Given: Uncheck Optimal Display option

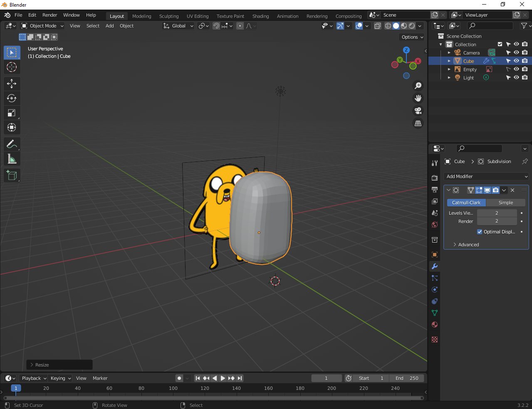Looking at the screenshot, I should coord(480,232).
